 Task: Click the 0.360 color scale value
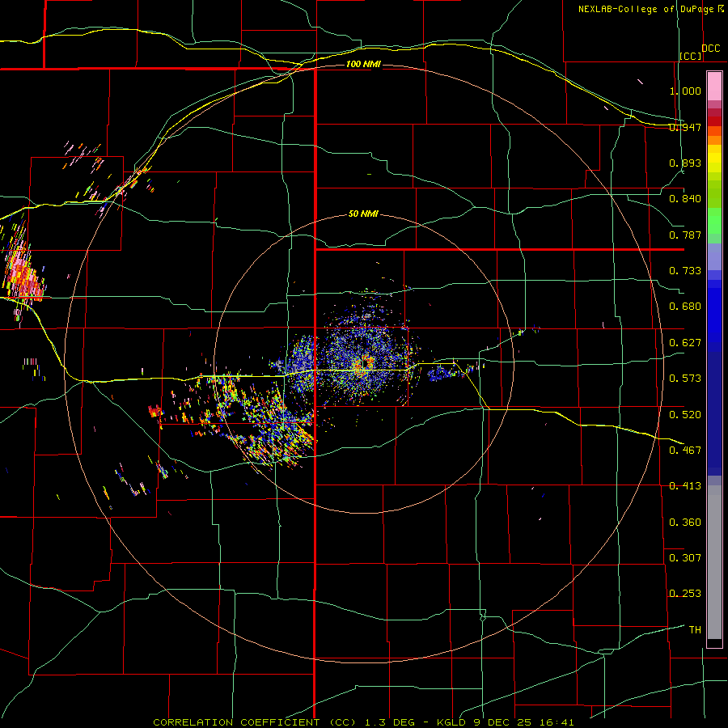tap(685, 523)
